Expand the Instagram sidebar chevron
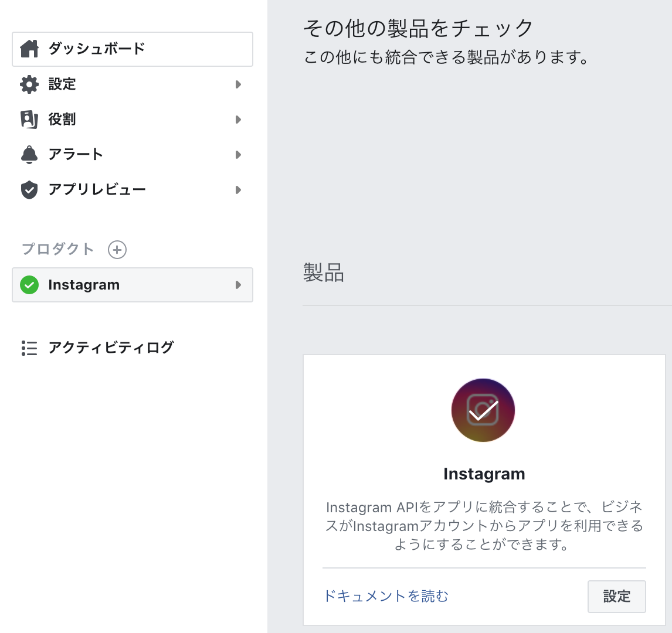672x633 pixels. pyautogui.click(x=238, y=285)
